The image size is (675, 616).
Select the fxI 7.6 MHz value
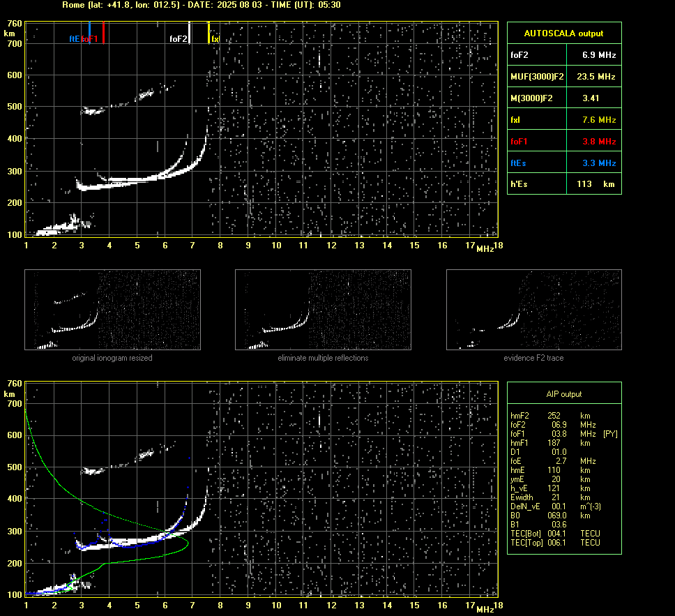pyautogui.click(x=599, y=120)
